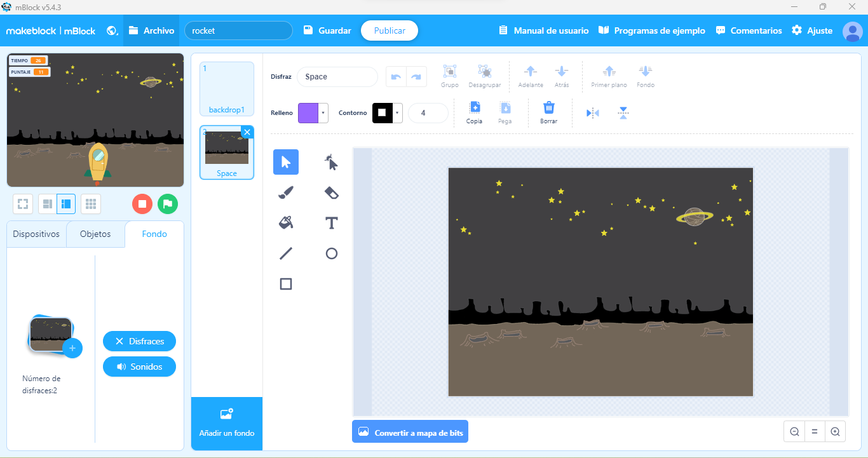Redo the costume edit
This screenshot has width=868, height=458.
[x=416, y=77]
